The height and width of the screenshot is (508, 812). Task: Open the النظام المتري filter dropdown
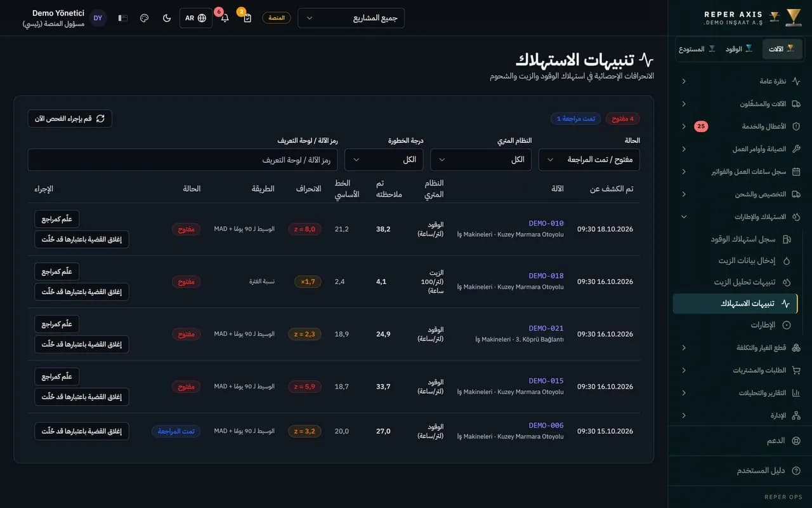[x=481, y=159]
